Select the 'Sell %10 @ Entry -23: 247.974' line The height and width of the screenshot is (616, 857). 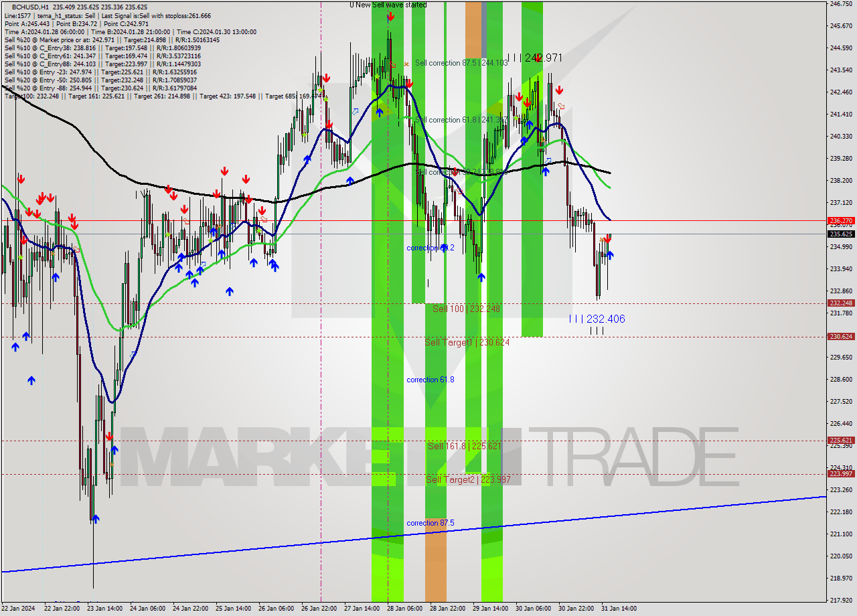(x=100, y=72)
